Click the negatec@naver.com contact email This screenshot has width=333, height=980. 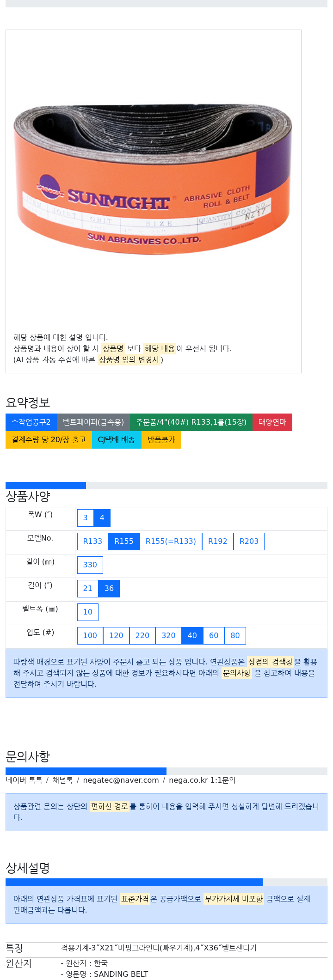pos(121,780)
